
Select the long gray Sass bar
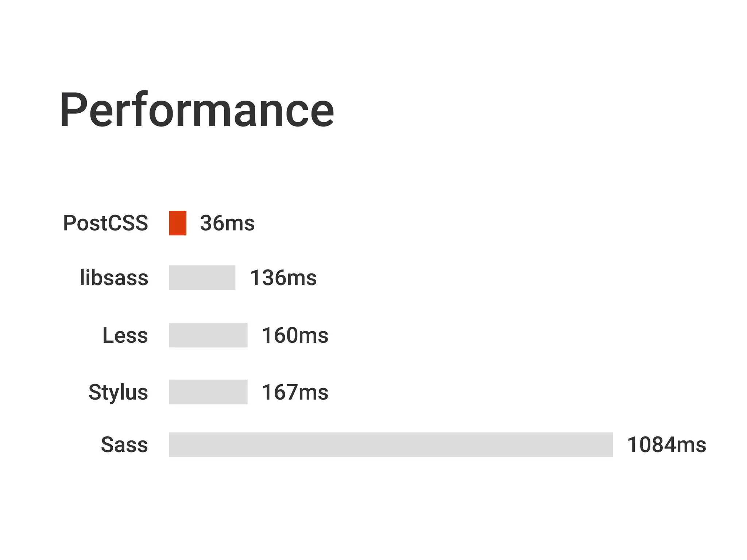pyautogui.click(x=391, y=444)
